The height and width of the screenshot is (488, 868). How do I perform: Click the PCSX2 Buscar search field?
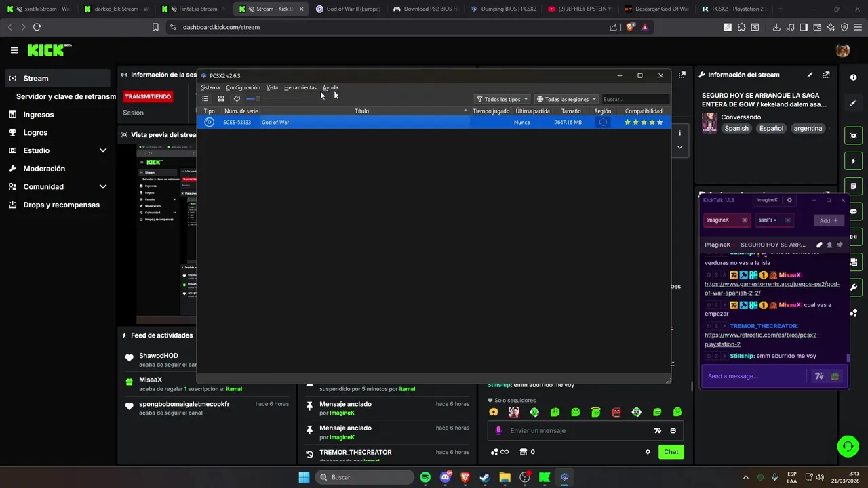point(635,99)
